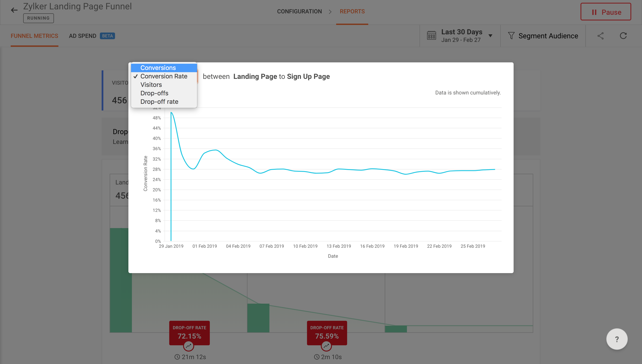The width and height of the screenshot is (642, 364).
Task: Open the help question mark button
Action: [617, 339]
